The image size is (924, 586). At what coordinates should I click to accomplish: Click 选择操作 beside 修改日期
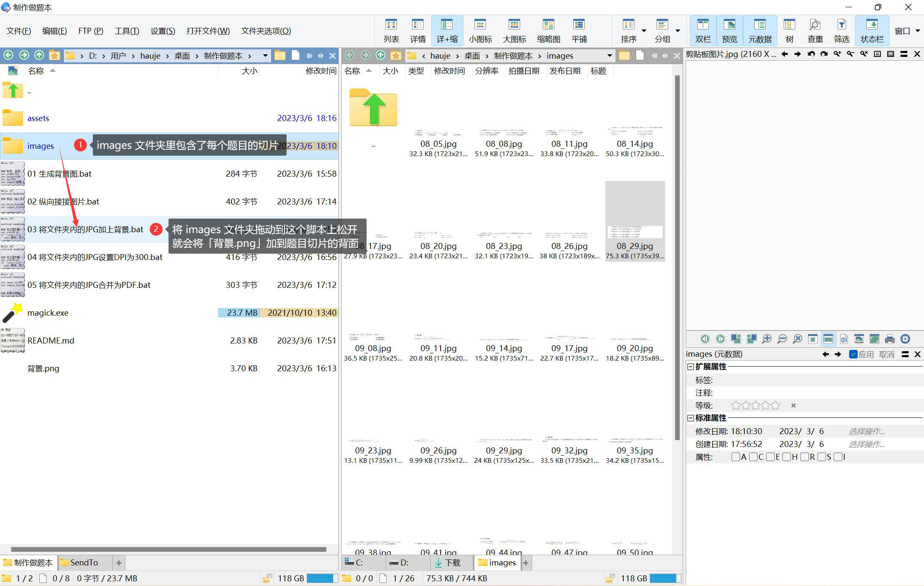(x=866, y=431)
